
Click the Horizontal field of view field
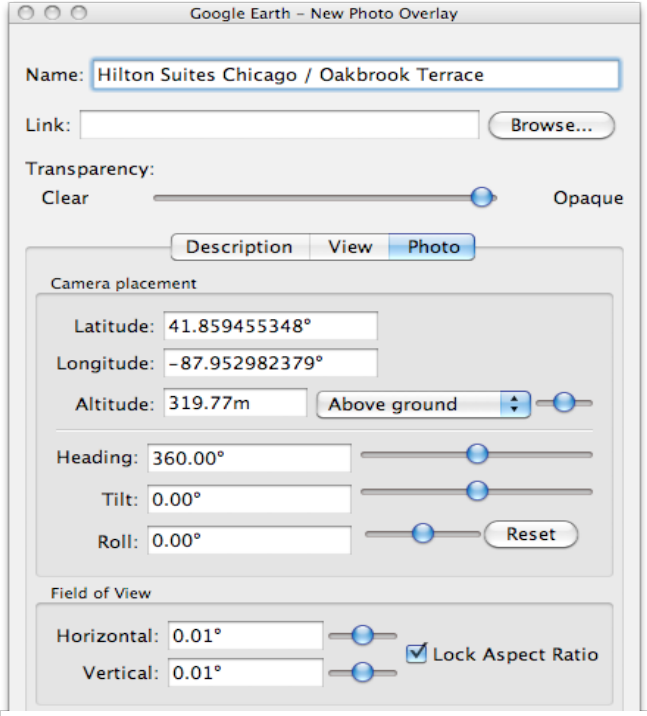pyautogui.click(x=246, y=635)
